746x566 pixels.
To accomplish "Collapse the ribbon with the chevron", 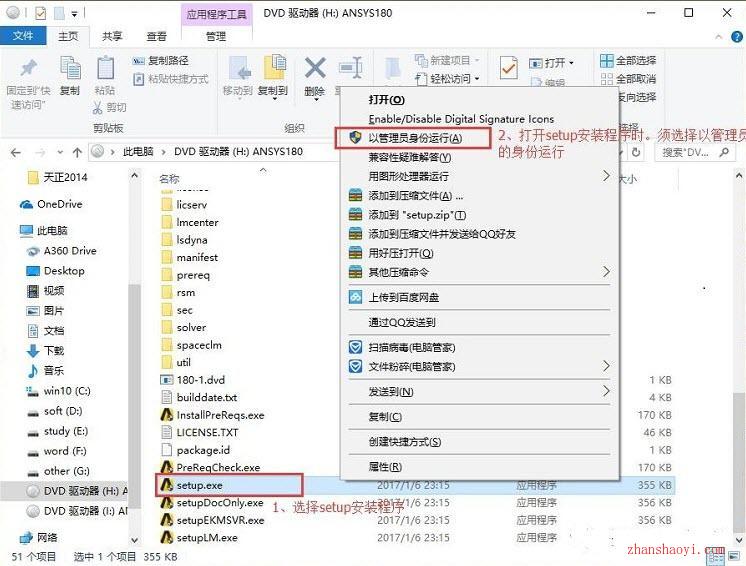I will pos(718,37).
